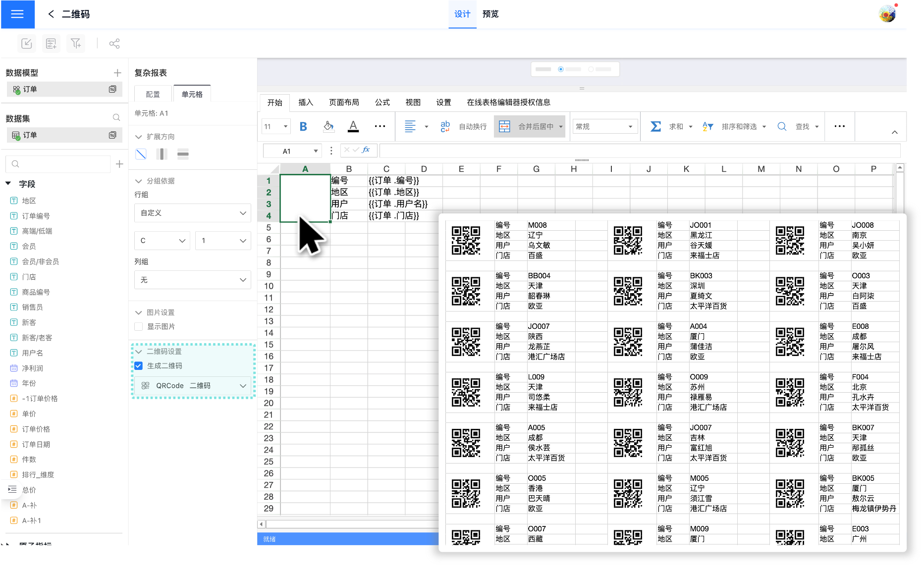Image resolution: width=924 pixels, height=567 pixels.
Task: Uncheck the 生成二维码 checkbox
Action: (139, 365)
